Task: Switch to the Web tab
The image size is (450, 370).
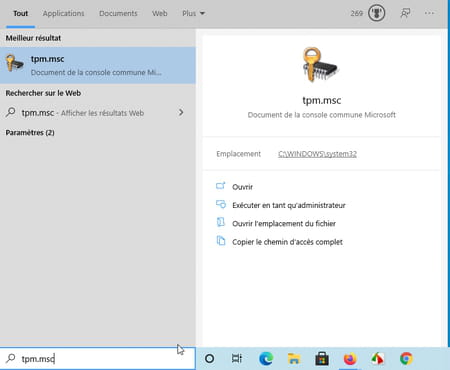Action: (x=160, y=13)
